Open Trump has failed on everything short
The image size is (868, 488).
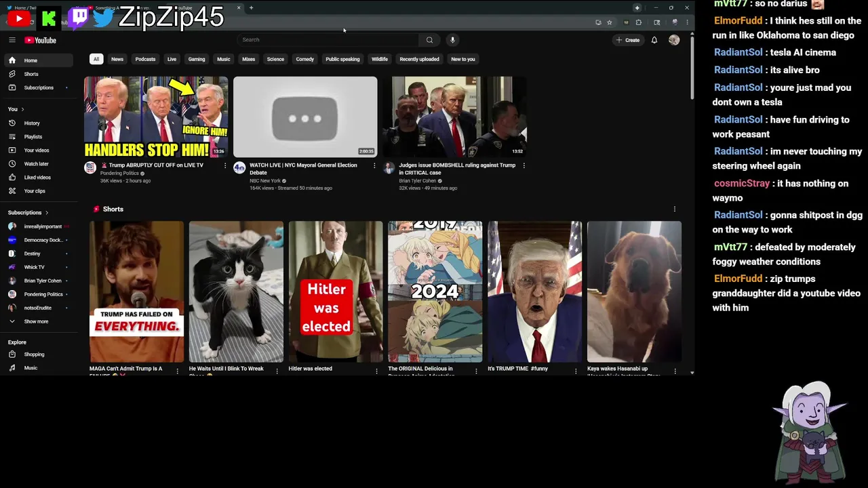[136, 291]
